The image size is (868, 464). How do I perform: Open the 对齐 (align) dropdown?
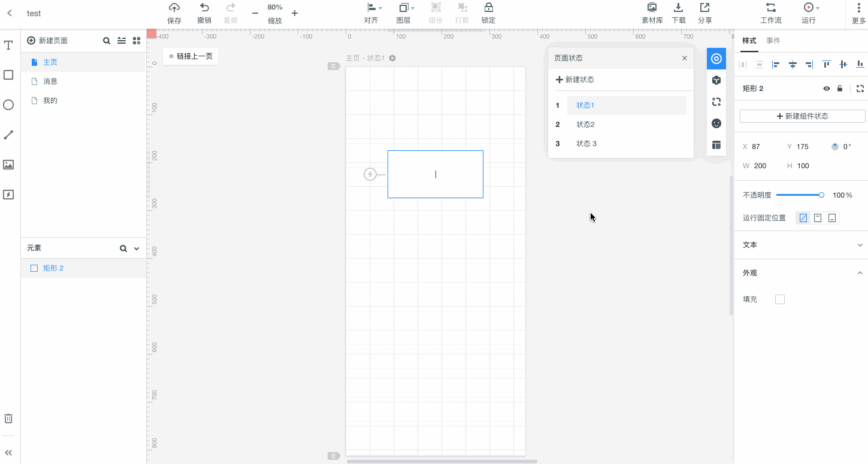(x=374, y=13)
